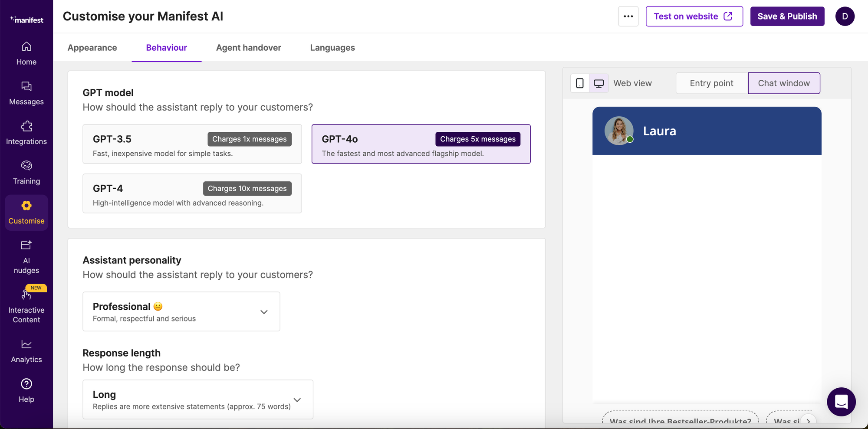This screenshot has height=429, width=868.
Task: Switch preview to mobile view
Action: click(580, 83)
